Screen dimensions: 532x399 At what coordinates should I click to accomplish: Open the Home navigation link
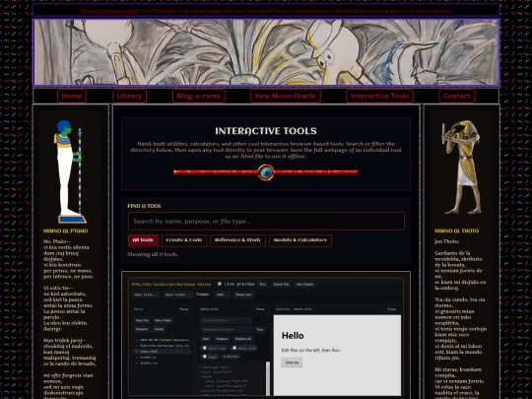(72, 96)
